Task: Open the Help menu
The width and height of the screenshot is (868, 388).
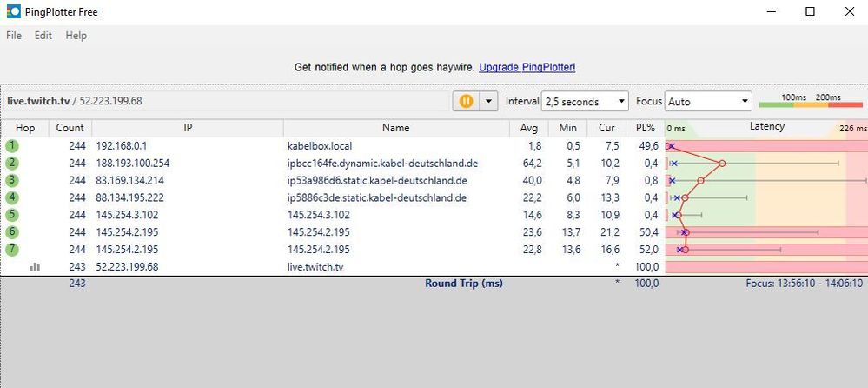Action: pyautogui.click(x=76, y=36)
